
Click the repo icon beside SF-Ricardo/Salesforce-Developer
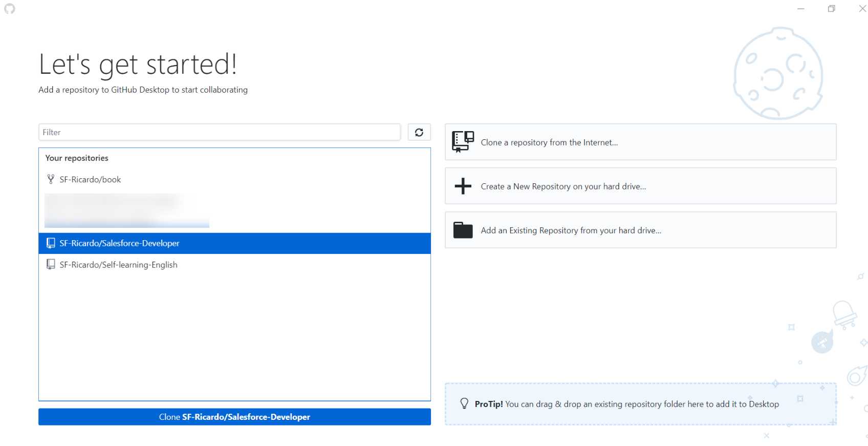[51, 243]
